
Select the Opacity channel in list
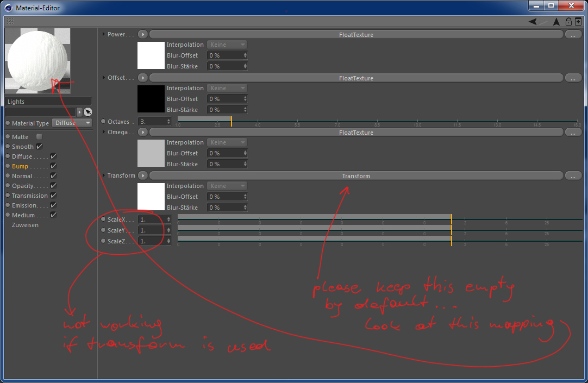[x=23, y=186]
